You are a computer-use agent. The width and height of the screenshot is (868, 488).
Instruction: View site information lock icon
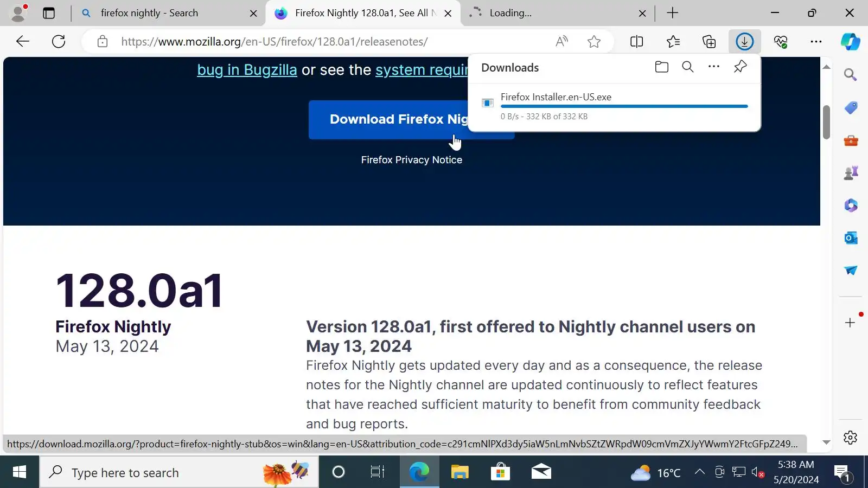103,41
